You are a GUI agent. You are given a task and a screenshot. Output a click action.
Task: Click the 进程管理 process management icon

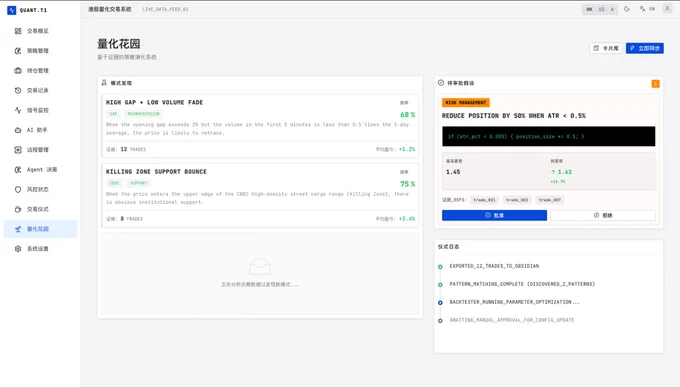pyautogui.click(x=18, y=150)
